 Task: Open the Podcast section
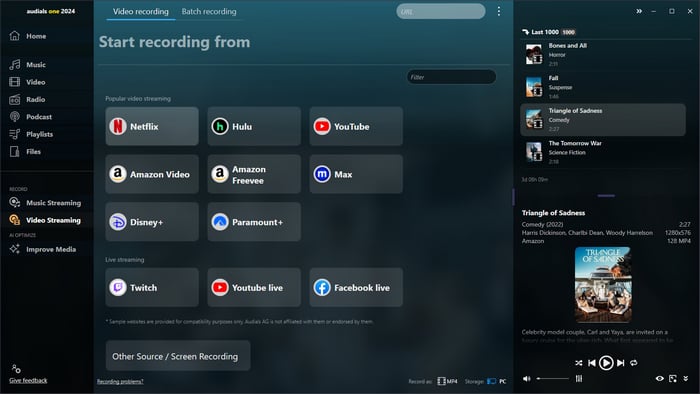click(30, 117)
